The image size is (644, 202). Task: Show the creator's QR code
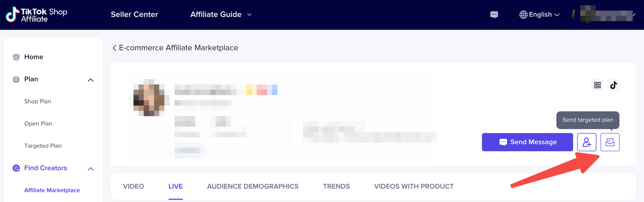[x=598, y=85]
